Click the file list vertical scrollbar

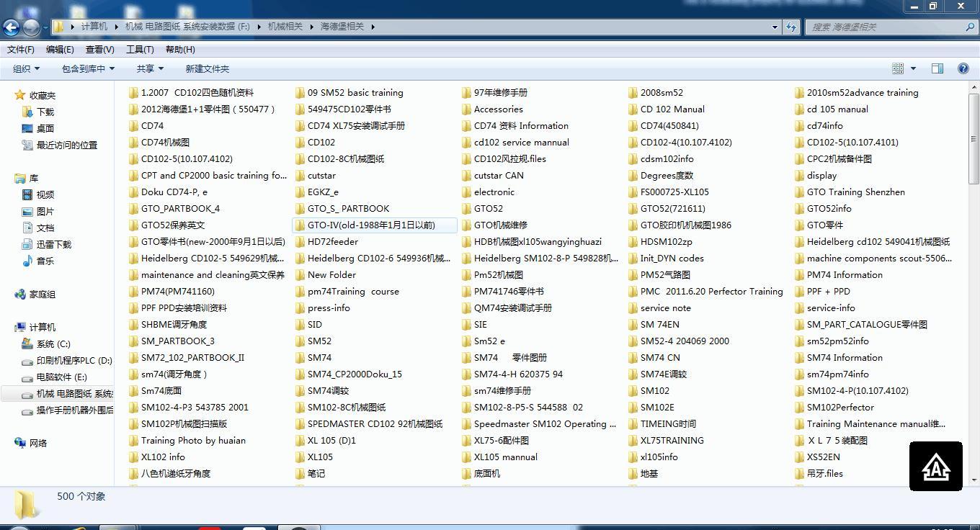pyautogui.click(x=974, y=139)
